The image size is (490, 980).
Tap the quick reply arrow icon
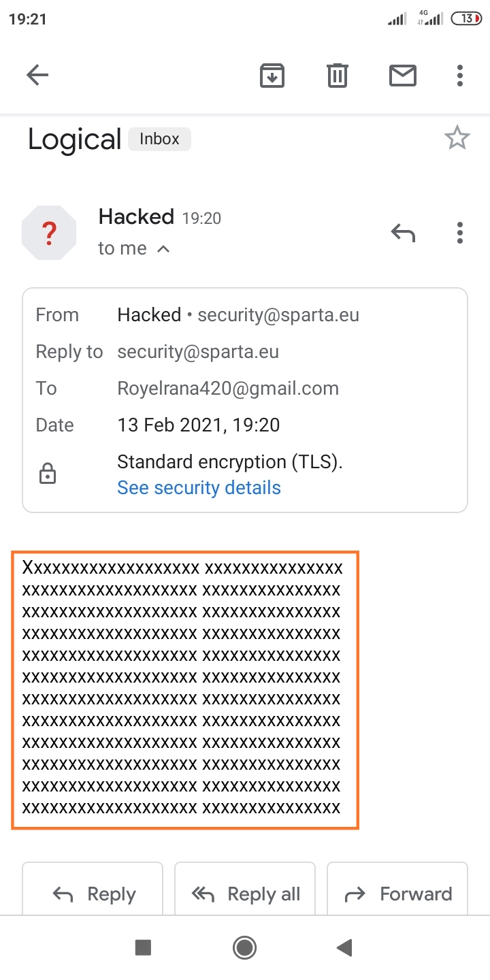[403, 233]
